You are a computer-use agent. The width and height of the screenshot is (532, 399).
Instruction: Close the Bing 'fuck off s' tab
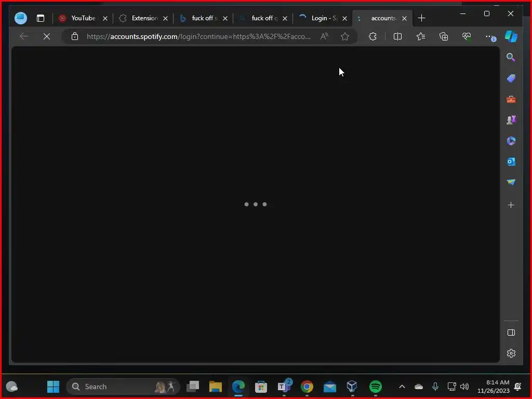[x=225, y=18]
